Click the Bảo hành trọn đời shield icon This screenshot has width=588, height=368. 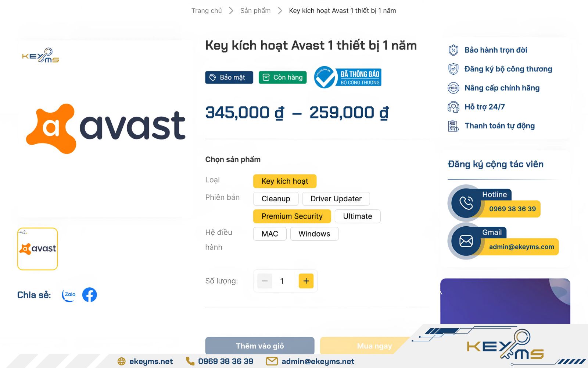[453, 50]
